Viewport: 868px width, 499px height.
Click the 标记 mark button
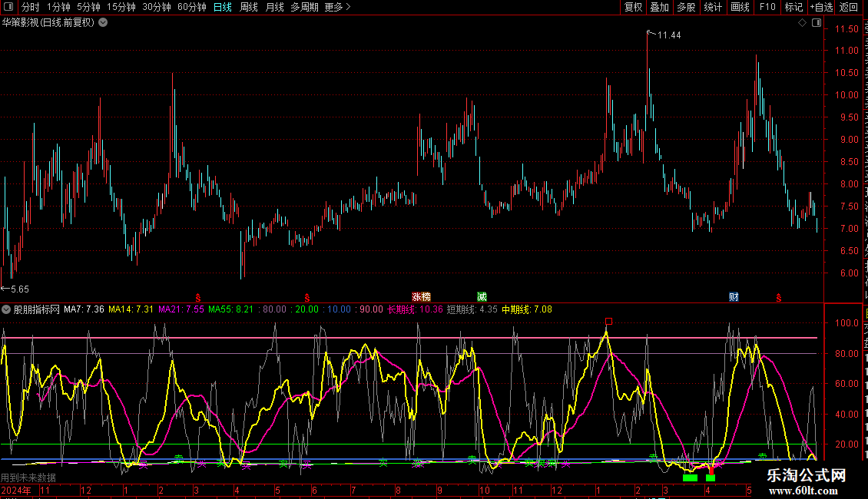[x=793, y=7]
